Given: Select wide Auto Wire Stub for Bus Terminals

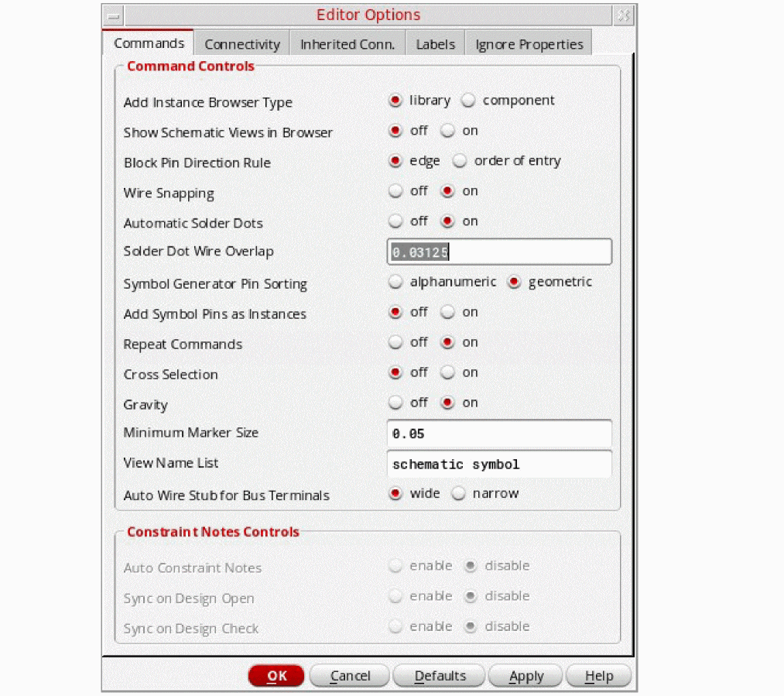Looking at the screenshot, I should click(395, 493).
